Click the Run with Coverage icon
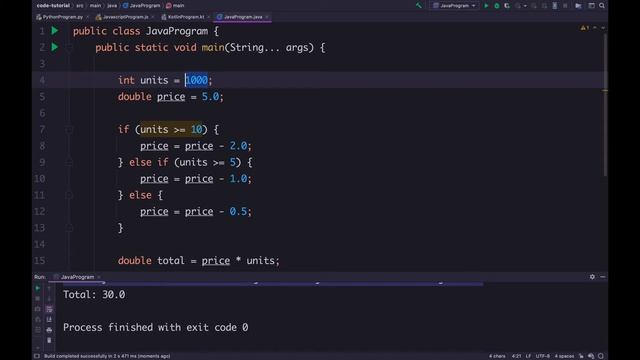Viewport: 640px width, 360px height. (507, 6)
